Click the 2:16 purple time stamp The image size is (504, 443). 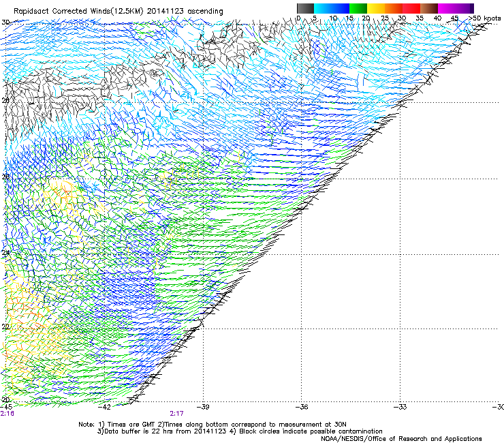click(x=7, y=414)
